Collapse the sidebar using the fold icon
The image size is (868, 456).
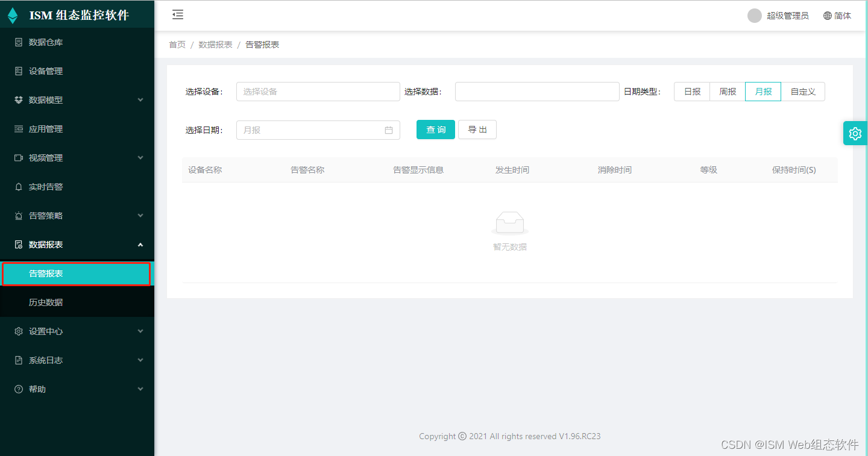pyautogui.click(x=177, y=14)
